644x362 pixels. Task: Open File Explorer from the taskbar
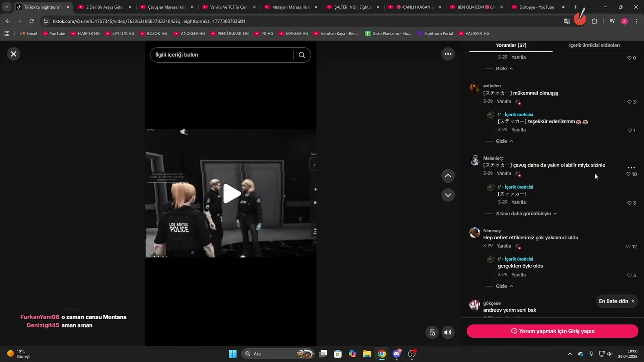tap(367, 354)
